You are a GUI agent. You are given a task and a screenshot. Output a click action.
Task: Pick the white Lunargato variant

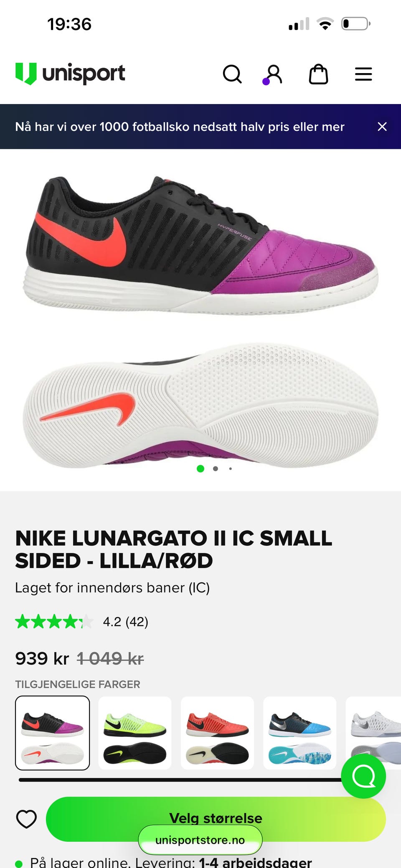click(373, 733)
